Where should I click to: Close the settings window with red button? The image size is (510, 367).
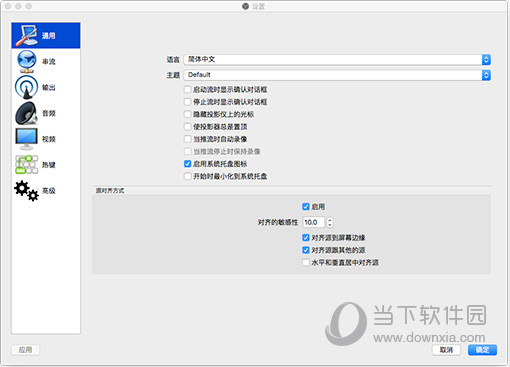pyautogui.click(x=8, y=6)
